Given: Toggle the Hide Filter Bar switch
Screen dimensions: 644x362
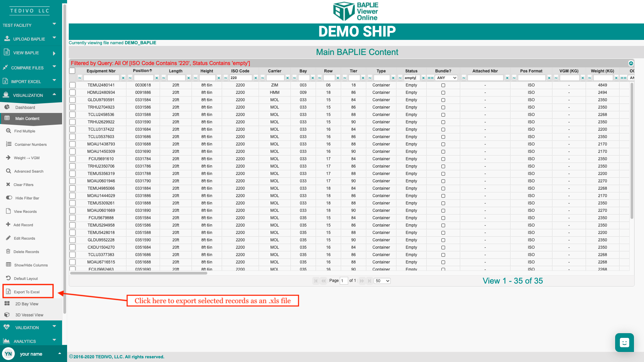Looking at the screenshot, I should pyautogui.click(x=9, y=198).
